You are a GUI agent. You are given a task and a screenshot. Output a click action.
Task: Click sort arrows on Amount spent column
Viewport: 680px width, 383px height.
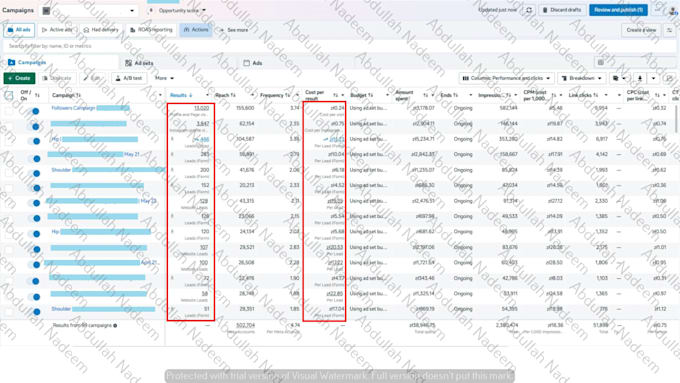425,95
